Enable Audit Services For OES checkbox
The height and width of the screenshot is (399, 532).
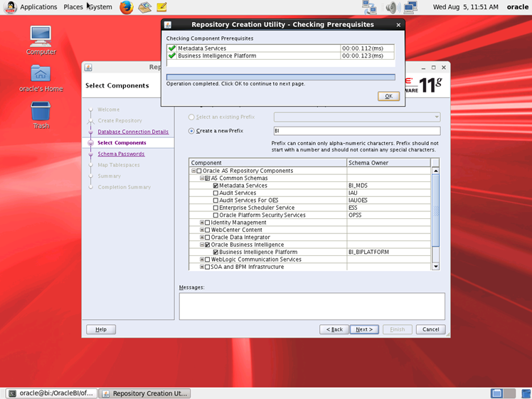pos(216,201)
